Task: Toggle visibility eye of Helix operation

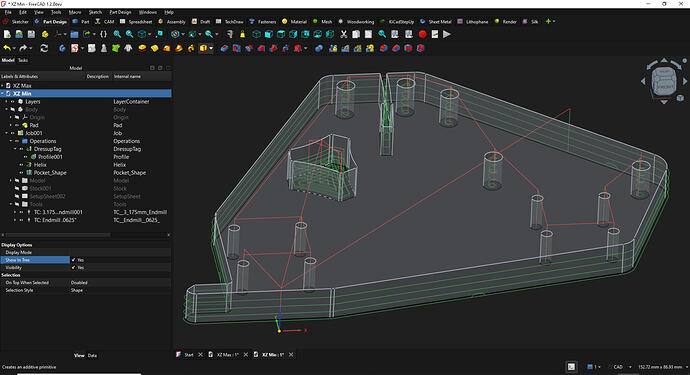Action: coord(21,165)
